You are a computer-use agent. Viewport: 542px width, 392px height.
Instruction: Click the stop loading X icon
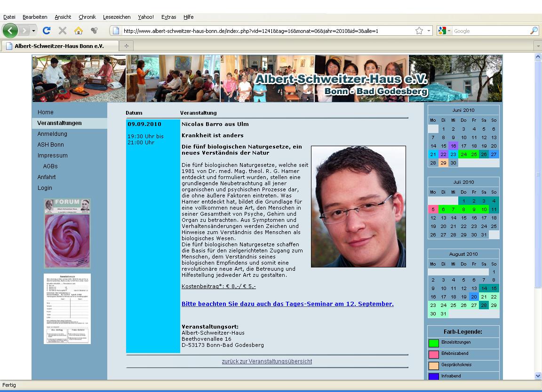click(x=62, y=31)
